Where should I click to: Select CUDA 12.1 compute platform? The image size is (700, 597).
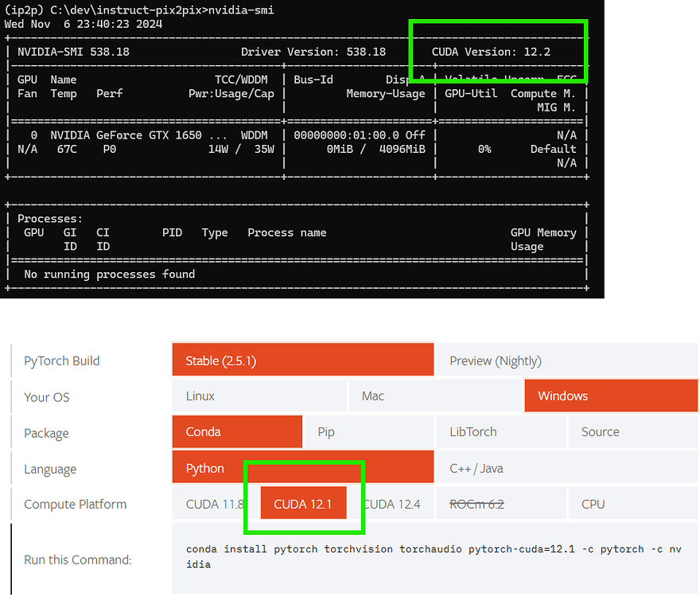tap(303, 503)
